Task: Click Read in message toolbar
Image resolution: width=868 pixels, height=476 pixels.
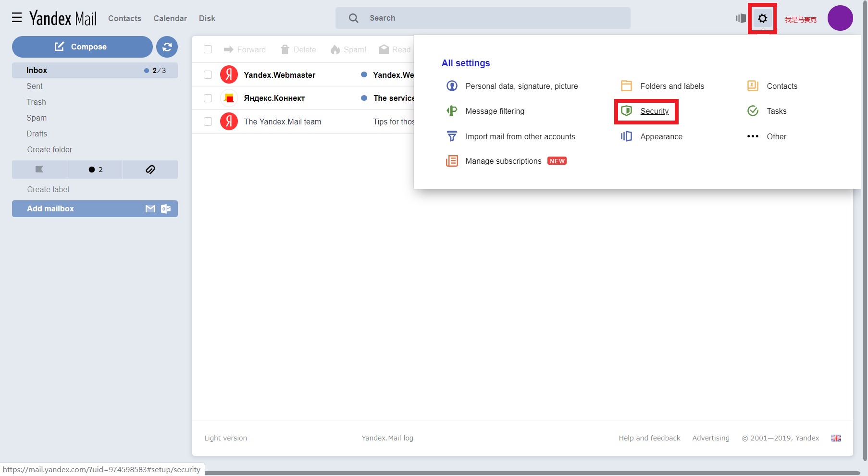Action: 395,49
